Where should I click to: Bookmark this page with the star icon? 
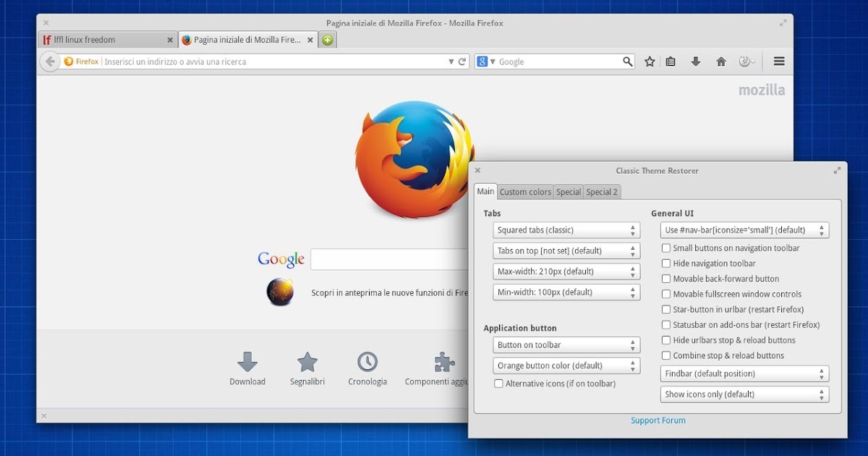tap(650, 62)
